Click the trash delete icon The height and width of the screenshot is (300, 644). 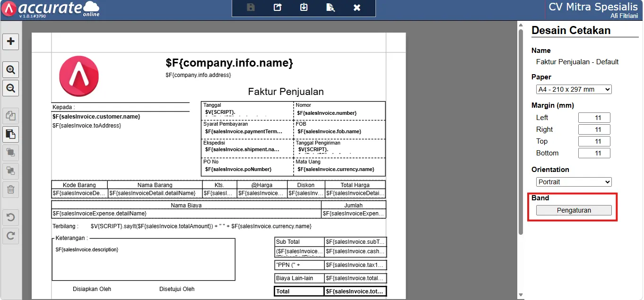(x=11, y=189)
